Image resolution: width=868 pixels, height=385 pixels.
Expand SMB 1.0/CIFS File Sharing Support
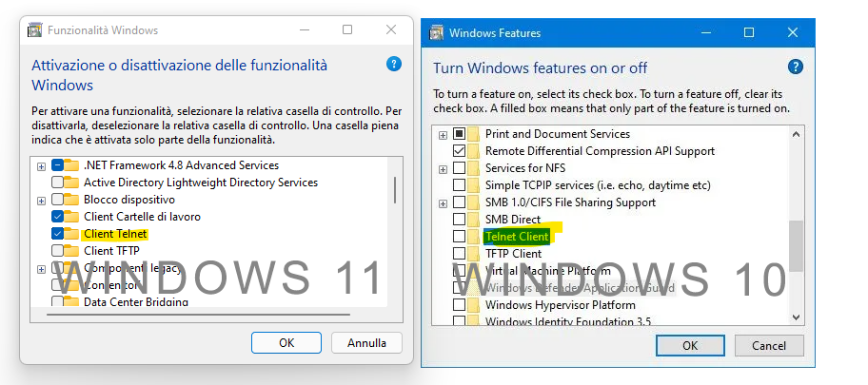click(443, 202)
